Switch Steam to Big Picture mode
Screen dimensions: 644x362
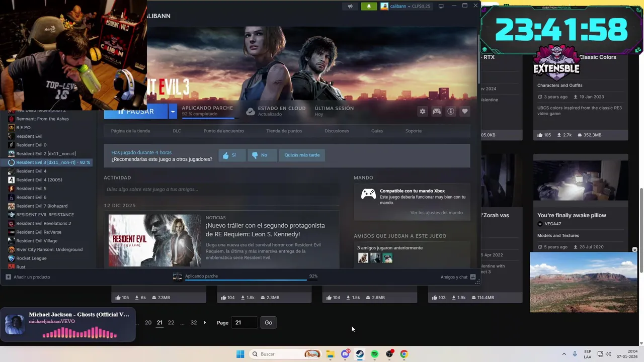pos(441,6)
